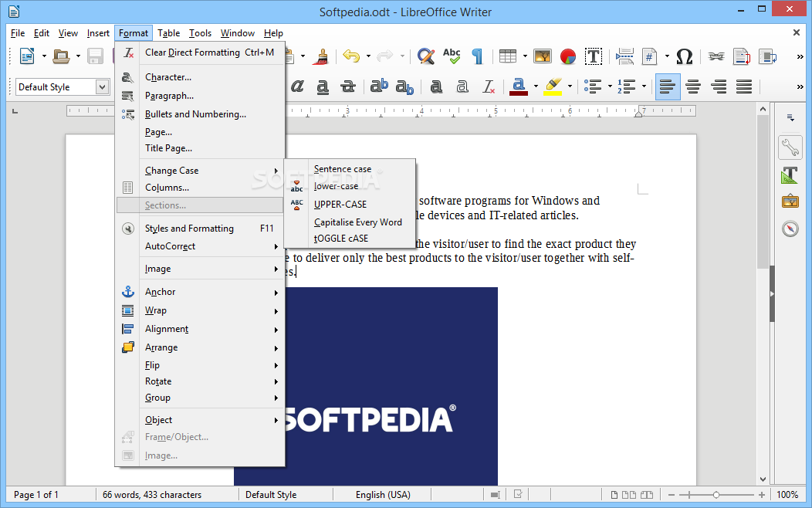
Task: Toggle Italic formatting
Action: coord(297,86)
